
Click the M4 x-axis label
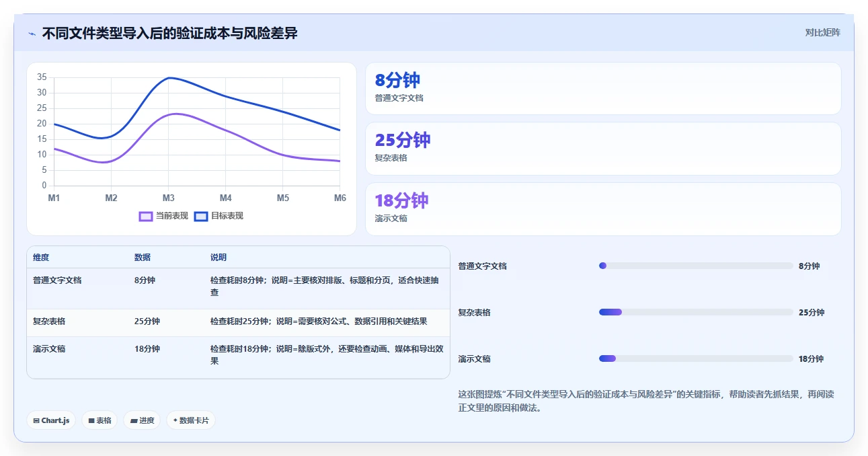(x=225, y=198)
